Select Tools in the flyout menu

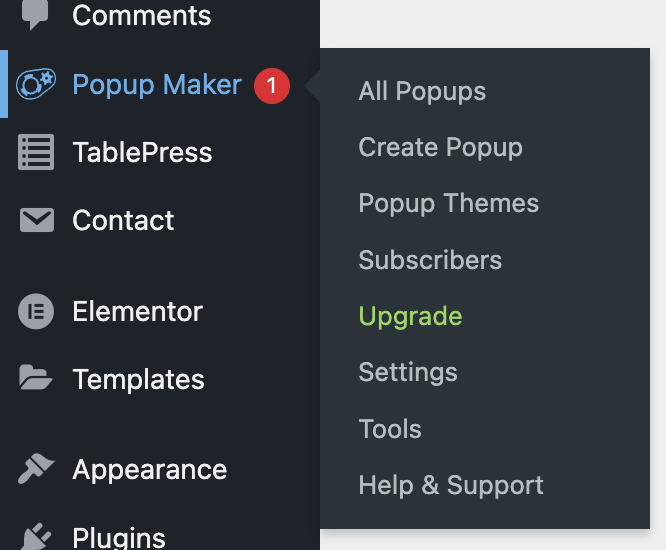390,429
